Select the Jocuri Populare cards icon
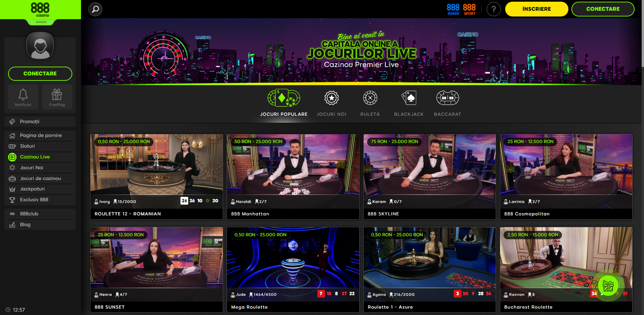Viewport: 644px width, 315px height. 284,98
